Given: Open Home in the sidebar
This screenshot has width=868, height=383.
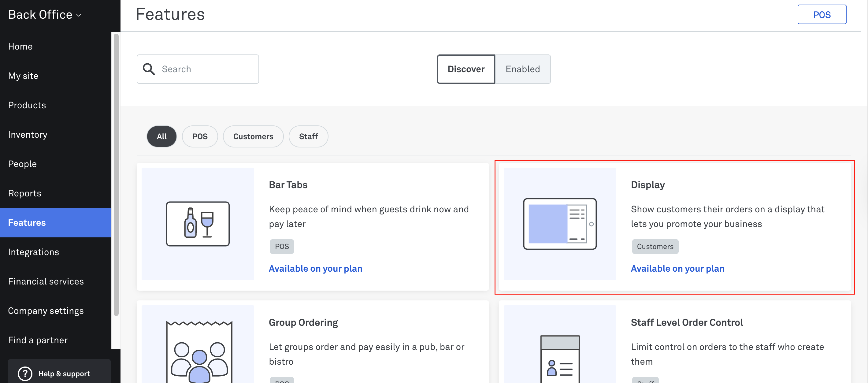Looking at the screenshot, I should click(x=56, y=46).
